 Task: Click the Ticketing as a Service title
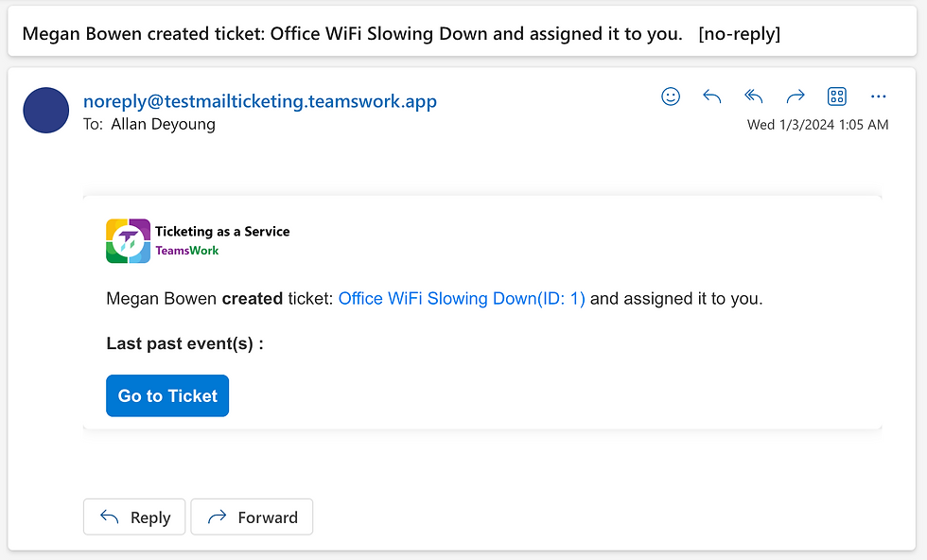[x=222, y=231]
